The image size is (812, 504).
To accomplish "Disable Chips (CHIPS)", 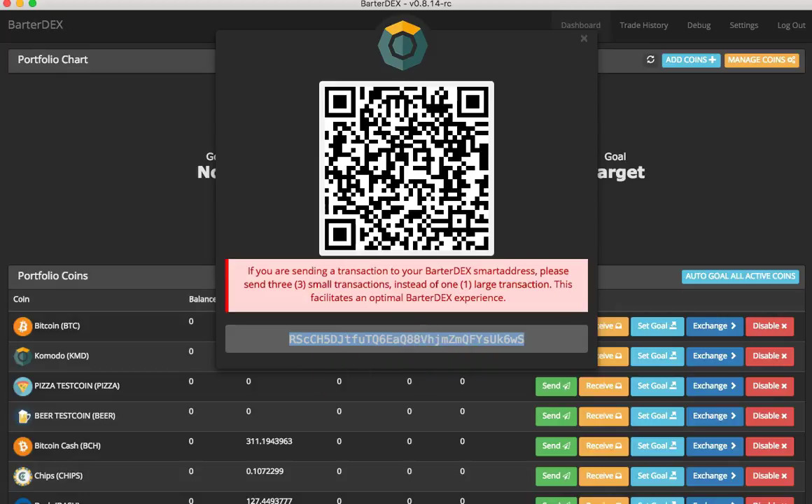I will 769,477.
